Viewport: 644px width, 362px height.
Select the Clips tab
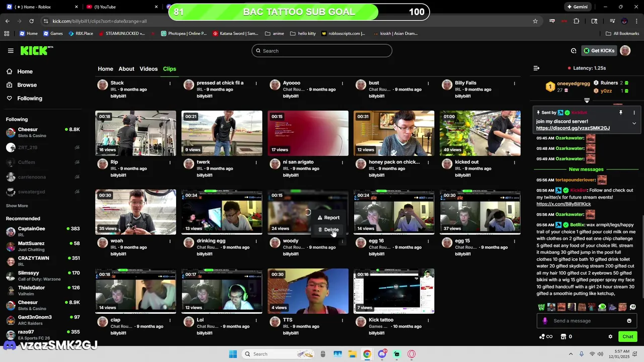(x=170, y=69)
